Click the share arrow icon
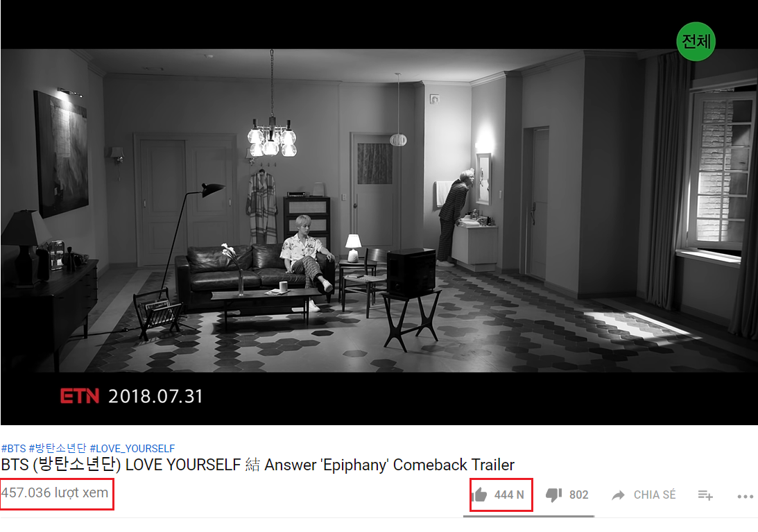The image size is (758, 532). tap(618, 495)
